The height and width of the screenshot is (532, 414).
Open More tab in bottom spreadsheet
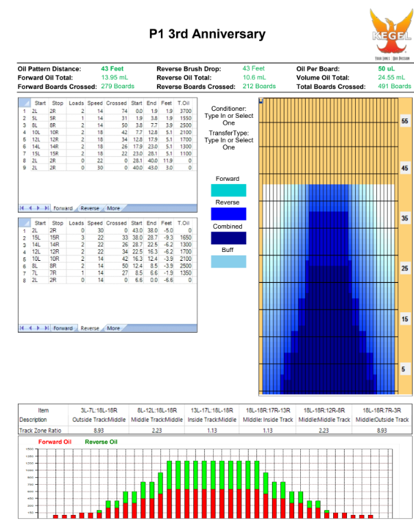coord(113,328)
